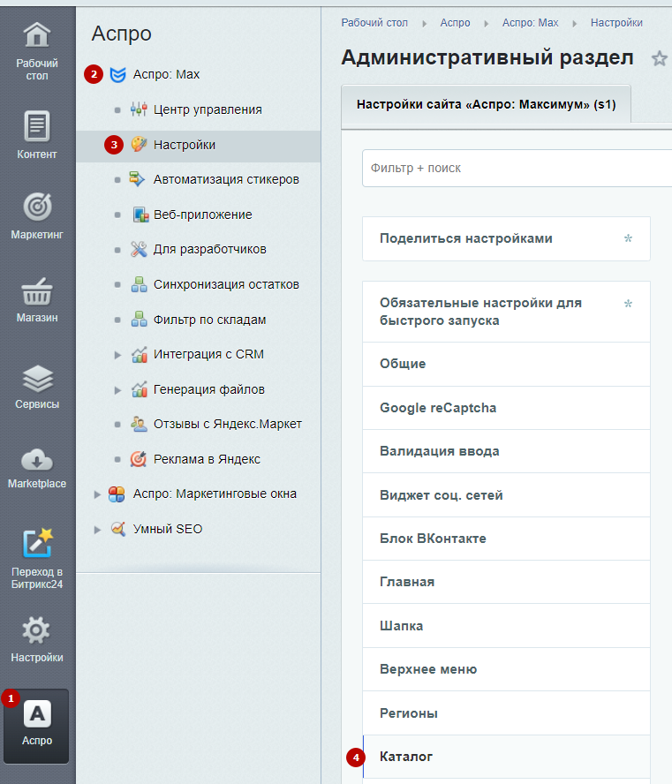
Task: Click the Аспро: Маркетинговые окна icon
Action: 117,494
